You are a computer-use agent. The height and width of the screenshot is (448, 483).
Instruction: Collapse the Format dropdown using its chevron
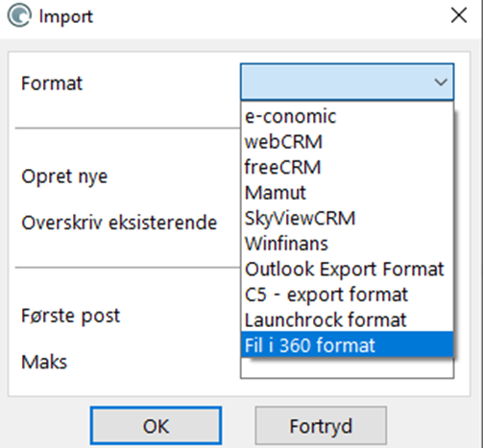coord(441,83)
